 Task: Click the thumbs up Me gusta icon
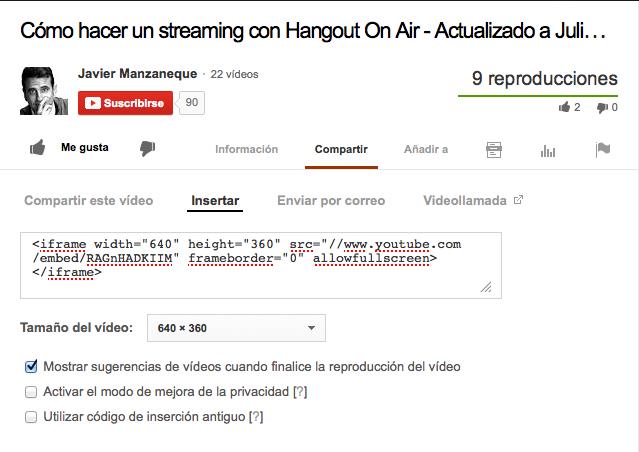pyautogui.click(x=37, y=148)
